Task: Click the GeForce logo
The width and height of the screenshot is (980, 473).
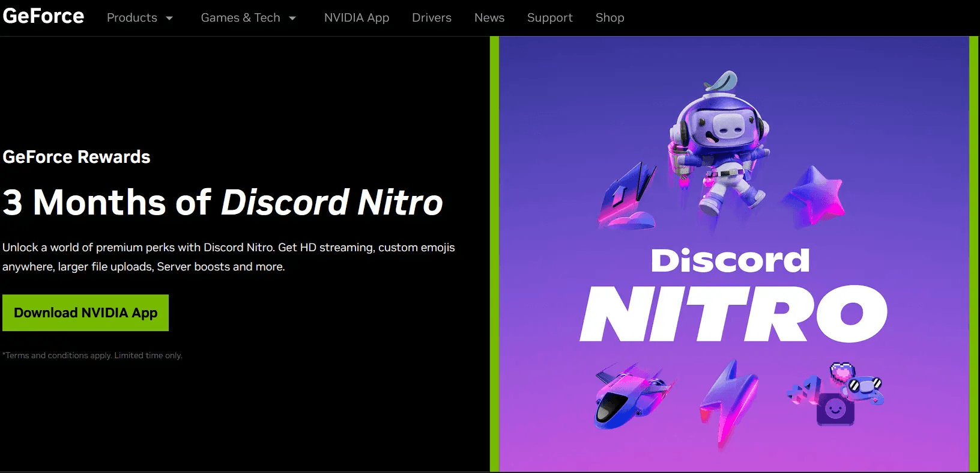Action: coord(43,16)
